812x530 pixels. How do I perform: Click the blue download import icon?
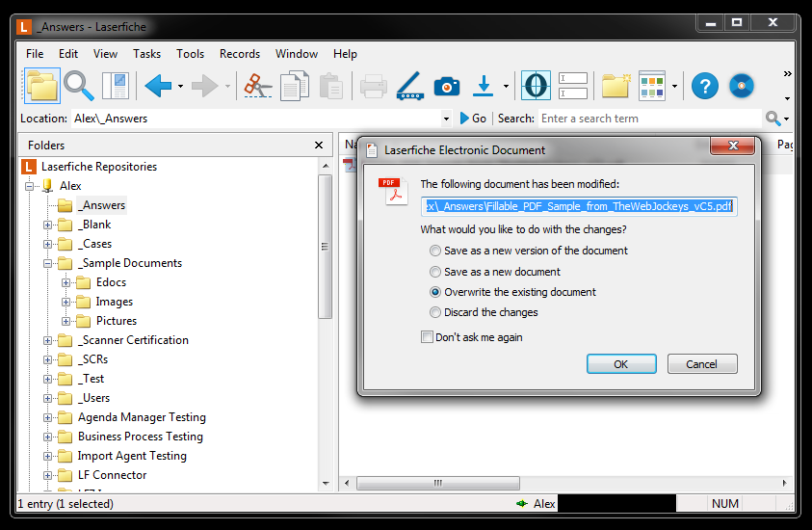pyautogui.click(x=484, y=86)
